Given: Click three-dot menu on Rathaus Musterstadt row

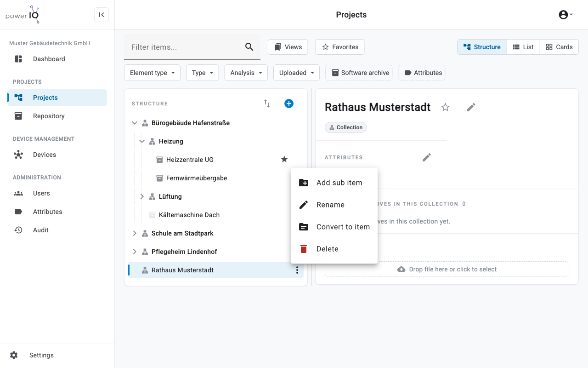Looking at the screenshot, I should (297, 270).
